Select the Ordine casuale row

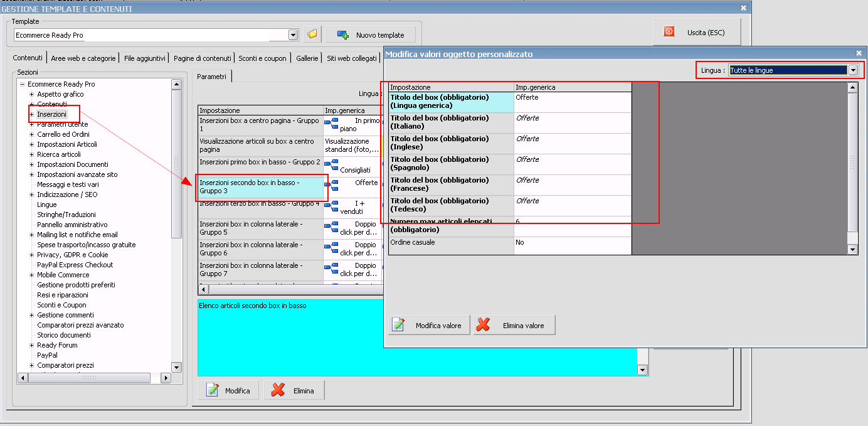click(x=510, y=246)
